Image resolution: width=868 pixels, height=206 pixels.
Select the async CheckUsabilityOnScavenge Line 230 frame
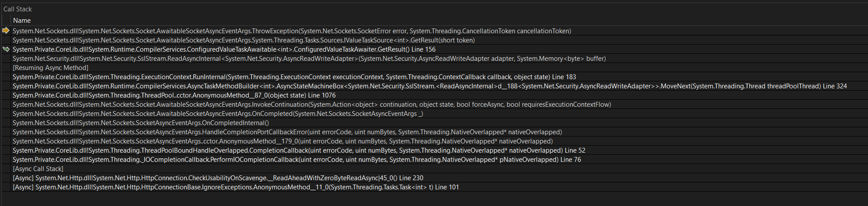click(218, 178)
